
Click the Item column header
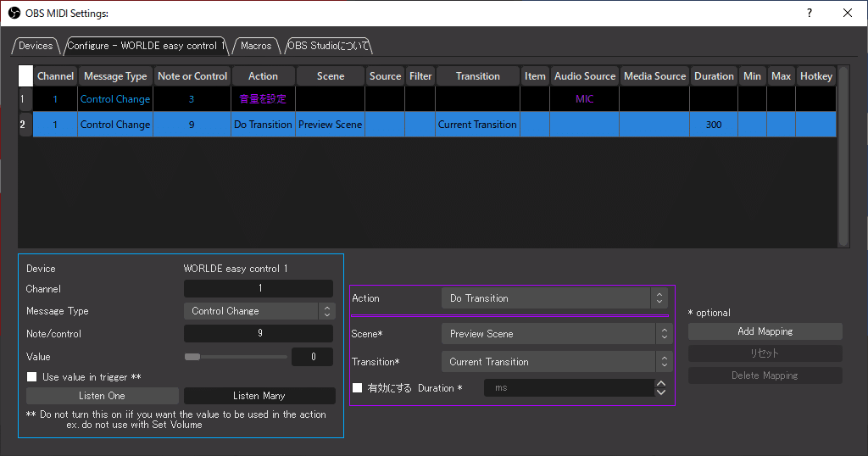point(535,76)
